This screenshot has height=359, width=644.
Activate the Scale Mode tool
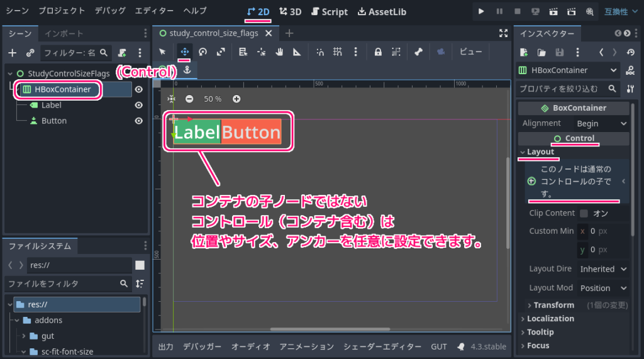pyautogui.click(x=221, y=52)
